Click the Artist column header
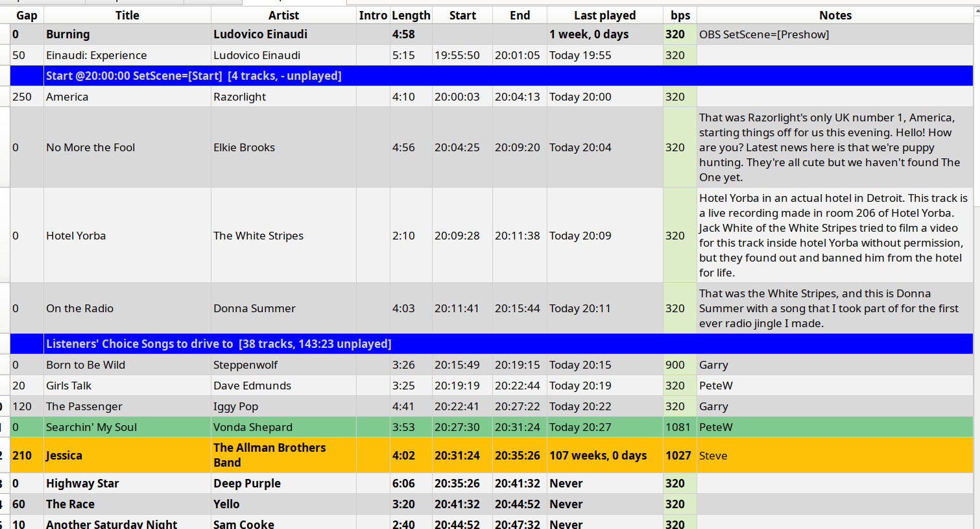 [x=283, y=15]
